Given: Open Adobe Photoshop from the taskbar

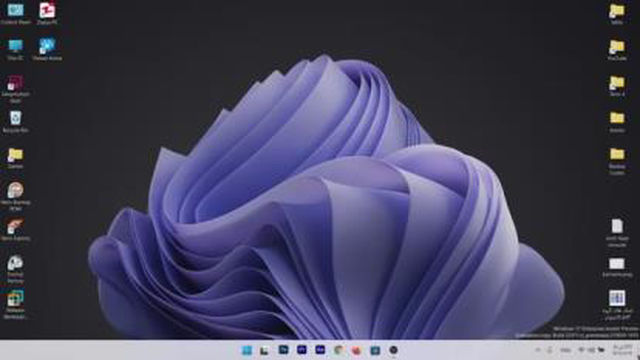Looking at the screenshot, I should click(283, 350).
